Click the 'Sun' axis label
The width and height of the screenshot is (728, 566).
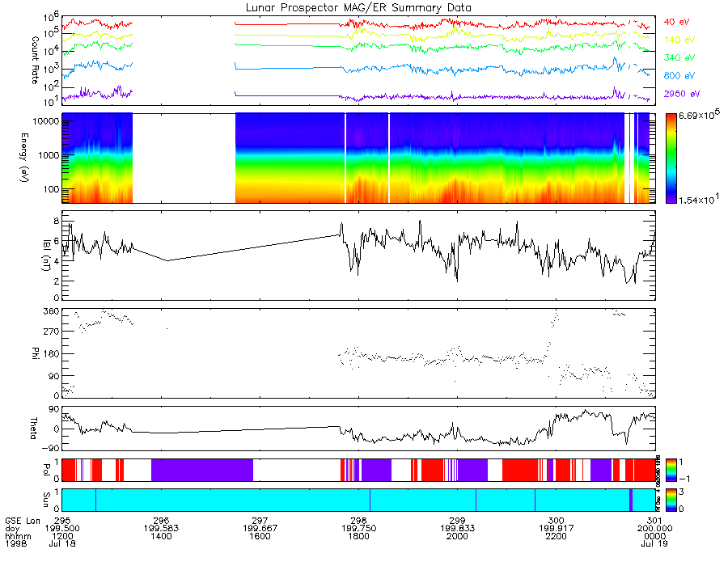pos(46,500)
